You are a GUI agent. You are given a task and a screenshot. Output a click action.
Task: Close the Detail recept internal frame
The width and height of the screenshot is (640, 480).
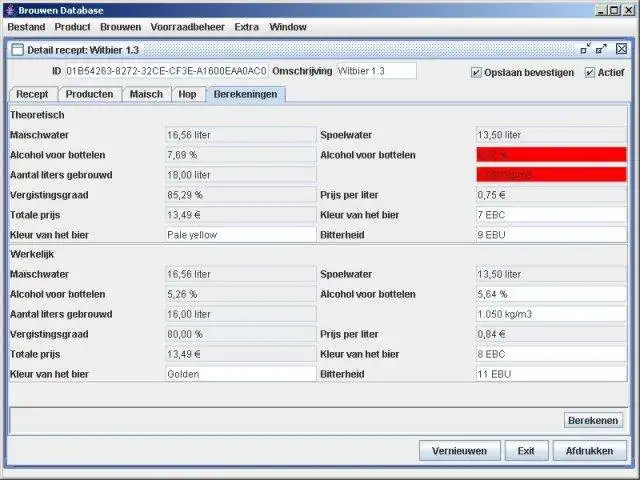click(x=621, y=49)
